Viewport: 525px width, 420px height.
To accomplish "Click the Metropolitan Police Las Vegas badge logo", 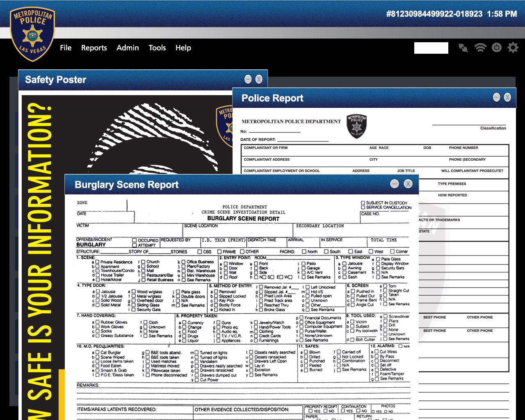I will [32, 34].
